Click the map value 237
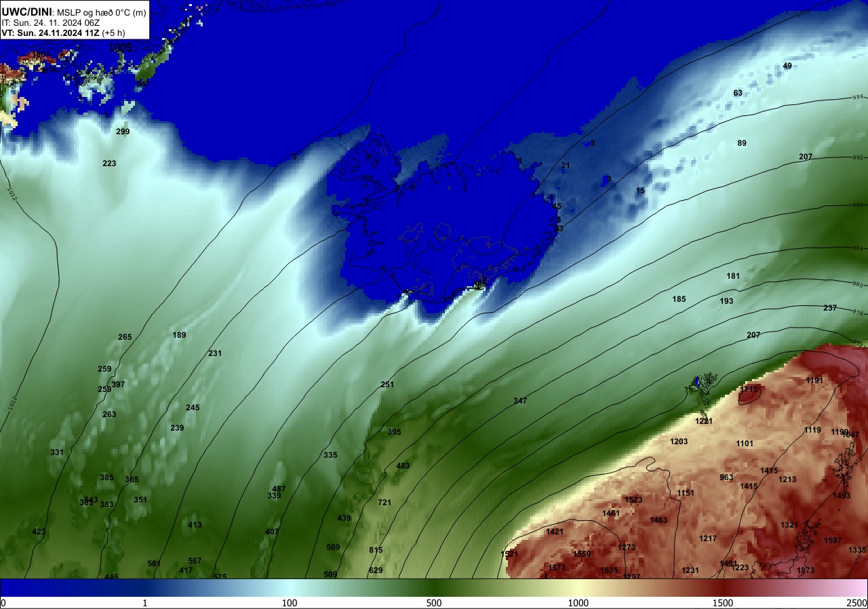868x609 pixels. pyautogui.click(x=830, y=308)
